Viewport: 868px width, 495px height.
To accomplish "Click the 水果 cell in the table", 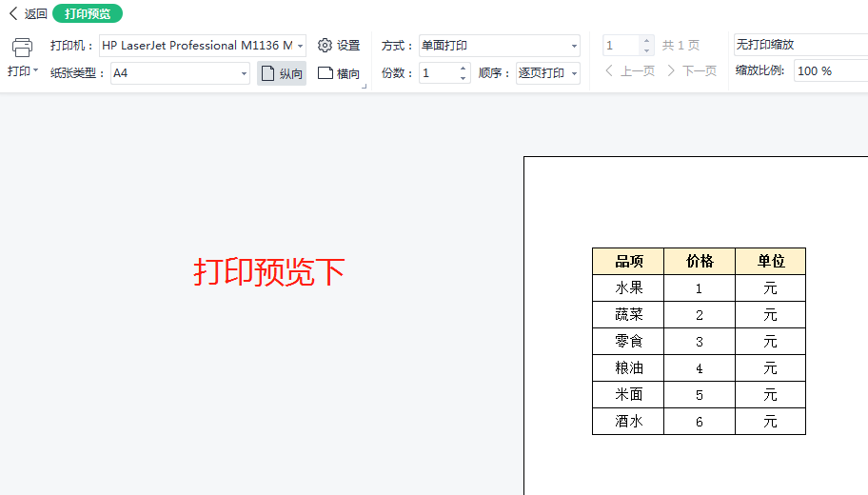I will [628, 287].
